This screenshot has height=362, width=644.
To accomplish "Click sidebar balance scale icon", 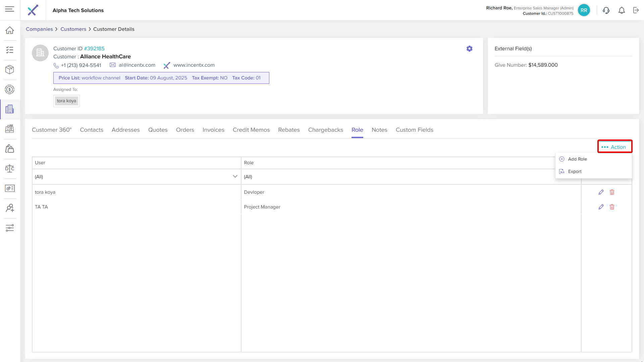I will pyautogui.click(x=10, y=168).
